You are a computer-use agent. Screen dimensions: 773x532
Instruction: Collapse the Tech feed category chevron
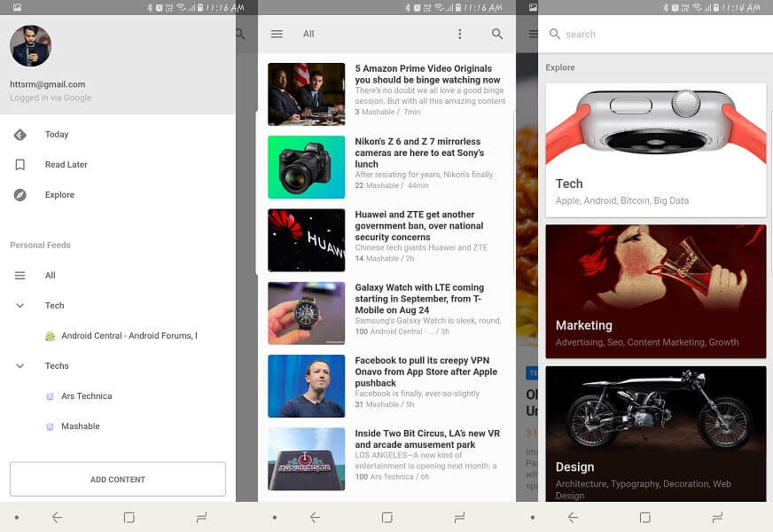point(20,305)
